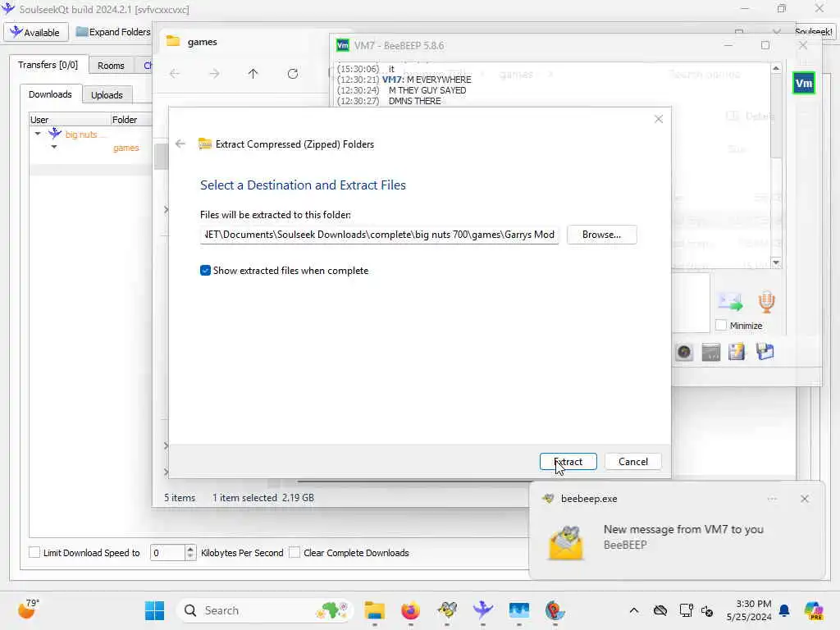Click the VM7 avatar in BeeBEEP
840x630 pixels.
[804, 83]
